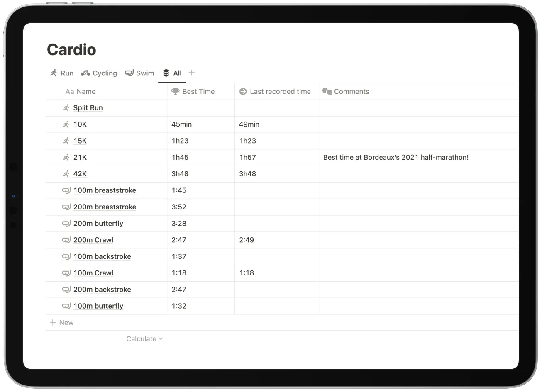Screen dimensions: 542x392
Task: Click the comments bubble icon in Comments header
Action: 327,91
